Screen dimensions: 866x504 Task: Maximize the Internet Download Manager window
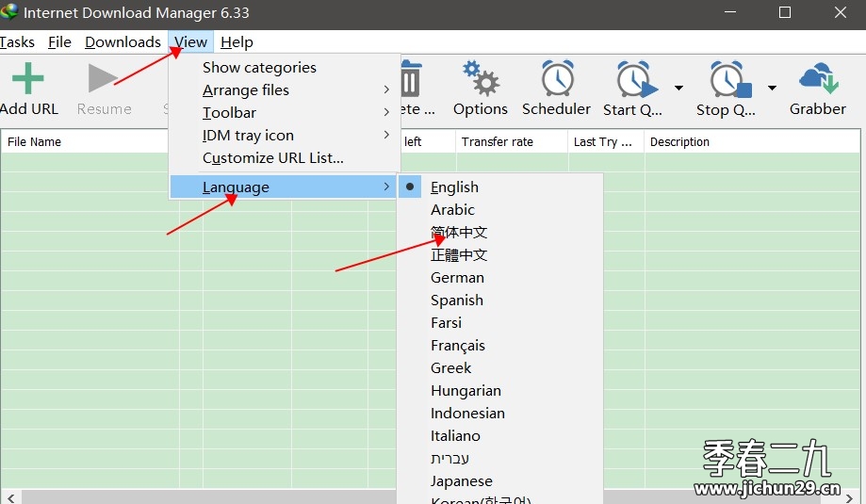[x=785, y=12]
